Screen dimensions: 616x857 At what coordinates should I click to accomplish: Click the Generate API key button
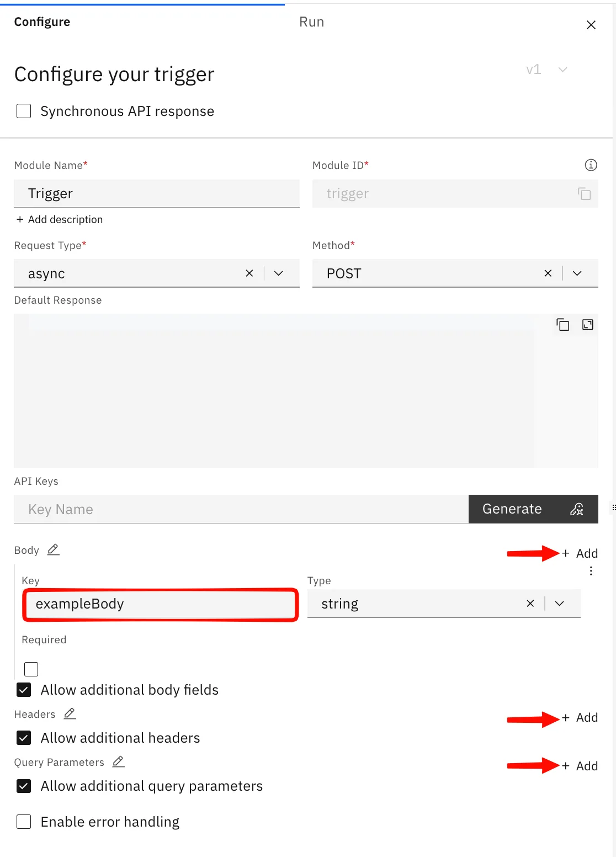(533, 509)
